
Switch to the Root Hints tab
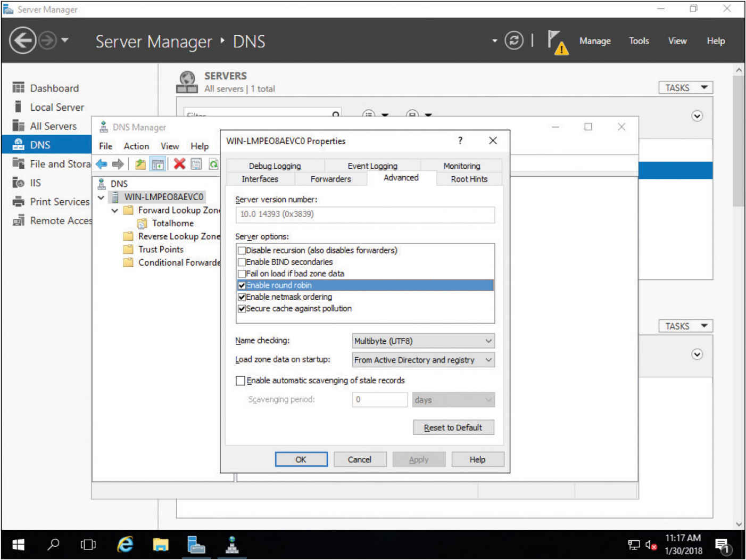click(x=469, y=179)
